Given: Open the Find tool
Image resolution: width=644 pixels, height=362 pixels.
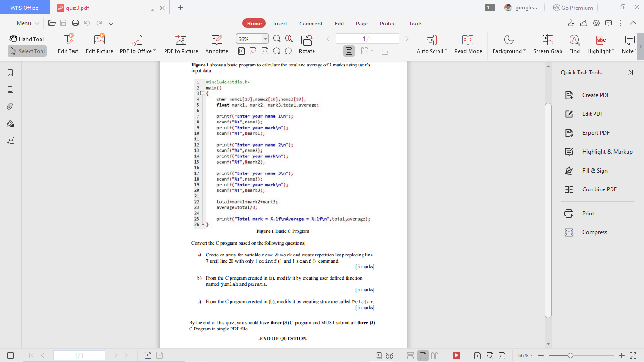Looking at the screenshot, I should pyautogui.click(x=574, y=45).
